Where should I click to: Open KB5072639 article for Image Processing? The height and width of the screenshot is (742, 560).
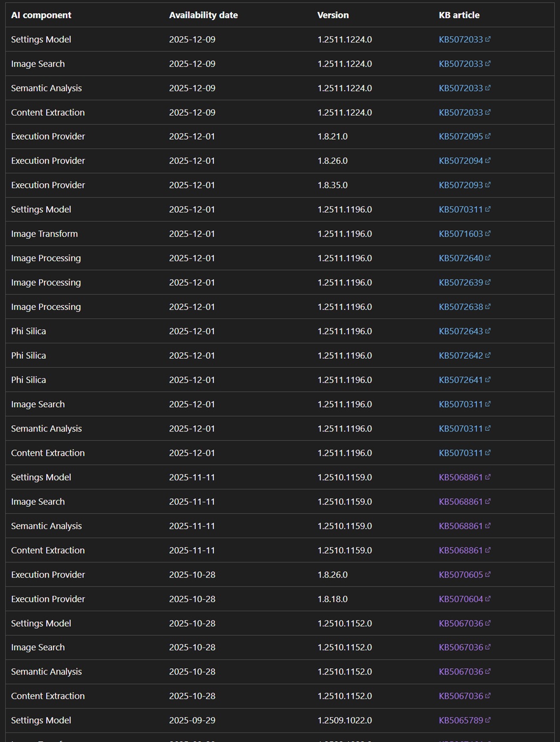point(460,282)
